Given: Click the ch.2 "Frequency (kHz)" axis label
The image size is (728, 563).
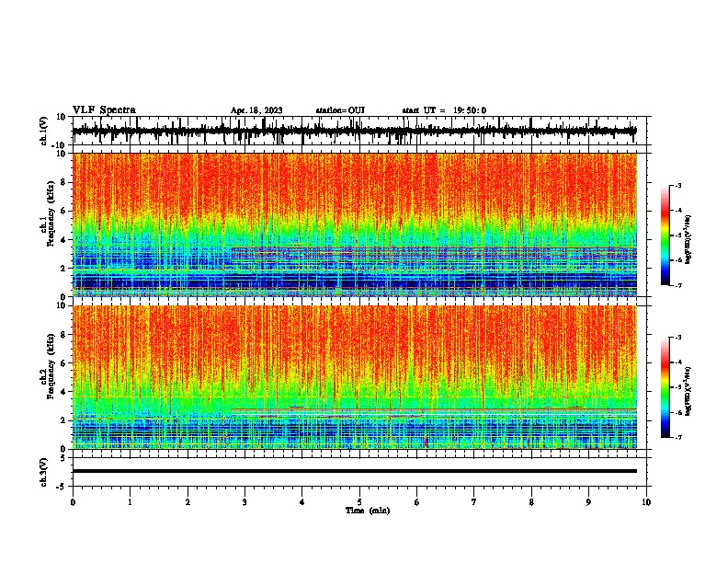Looking at the screenshot, I should click(x=51, y=367).
